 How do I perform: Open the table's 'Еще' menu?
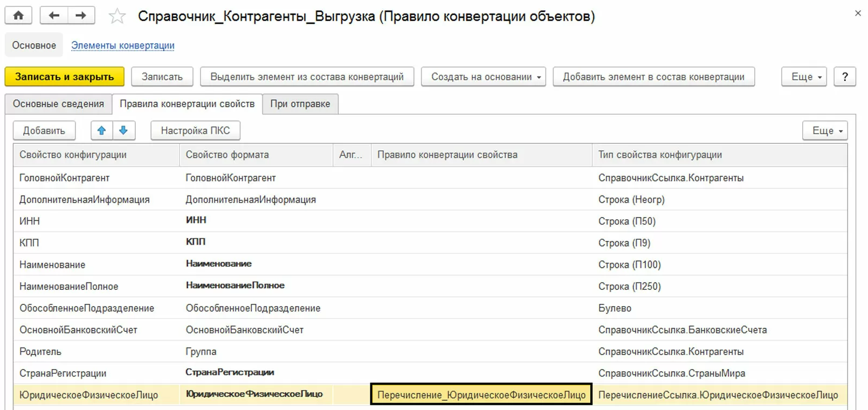pyautogui.click(x=824, y=130)
